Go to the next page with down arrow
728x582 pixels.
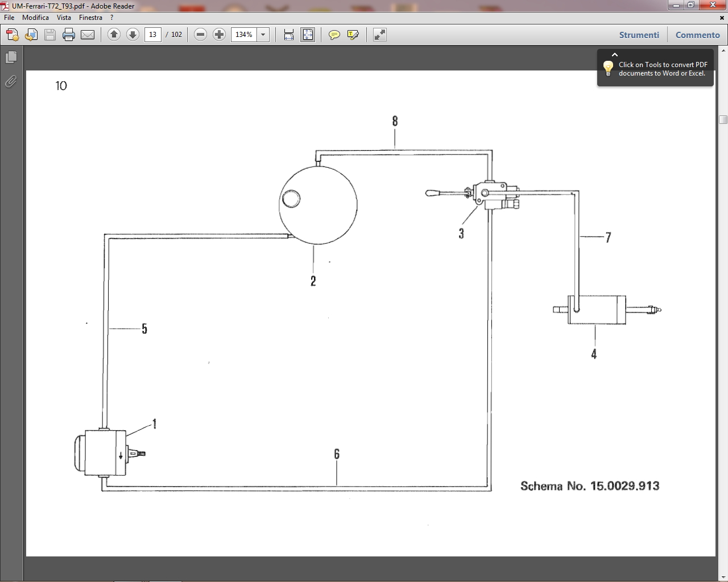(133, 35)
